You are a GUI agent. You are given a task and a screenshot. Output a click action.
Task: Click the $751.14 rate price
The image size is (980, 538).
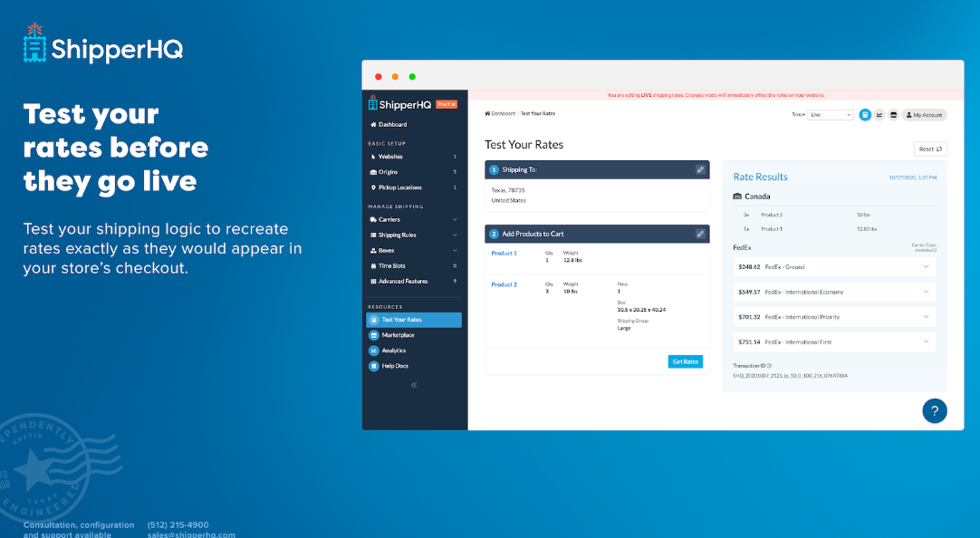point(749,341)
